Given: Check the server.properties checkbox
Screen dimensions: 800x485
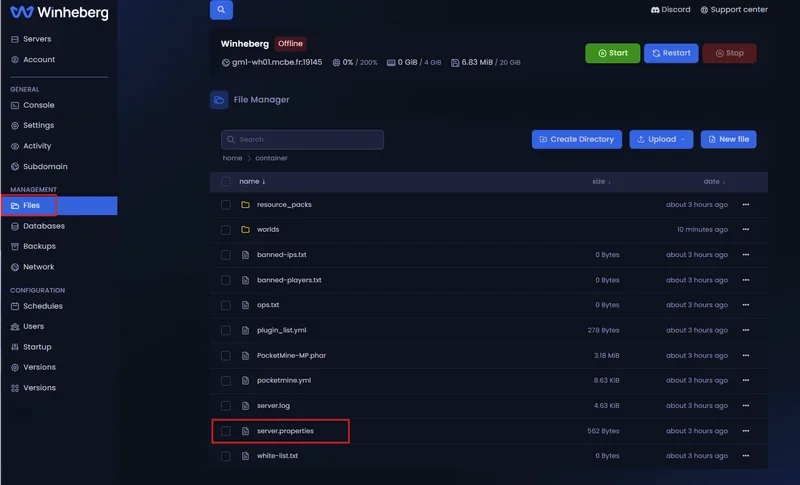Looking at the screenshot, I should click(226, 431).
